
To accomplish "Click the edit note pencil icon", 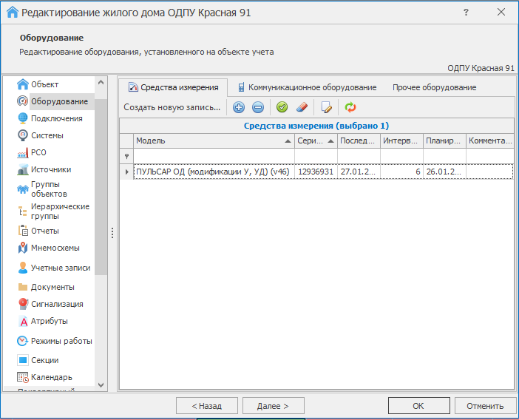I will pos(326,107).
